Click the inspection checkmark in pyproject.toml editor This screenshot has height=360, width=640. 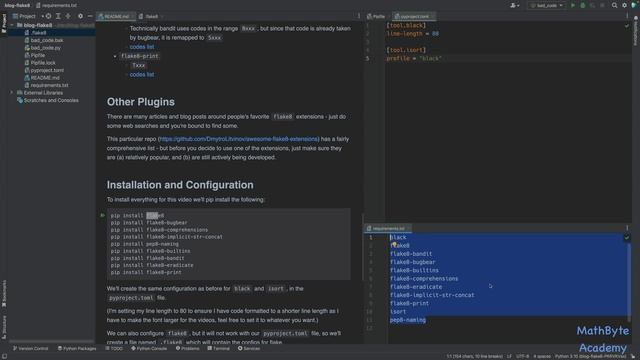pyautogui.click(x=627, y=26)
